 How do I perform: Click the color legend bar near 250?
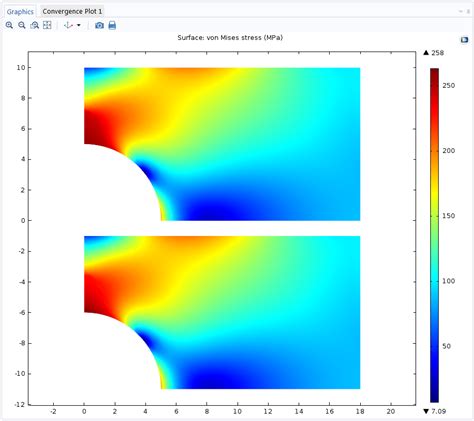[x=434, y=85]
